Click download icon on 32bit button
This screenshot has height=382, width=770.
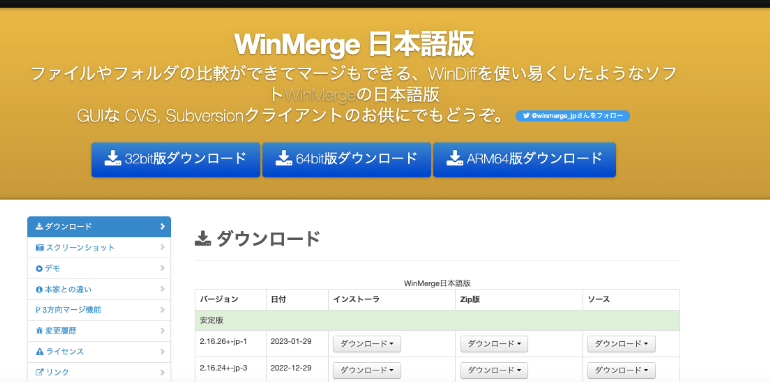pyautogui.click(x=112, y=158)
